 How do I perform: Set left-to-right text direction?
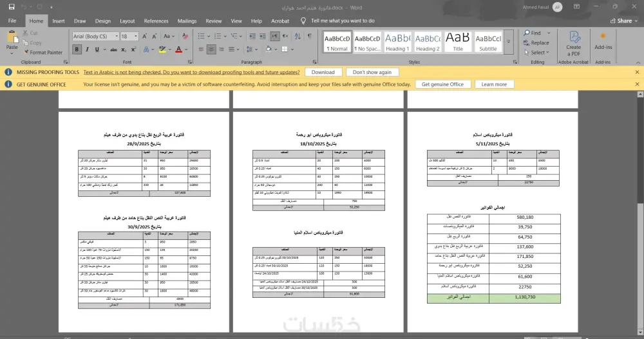(275, 37)
